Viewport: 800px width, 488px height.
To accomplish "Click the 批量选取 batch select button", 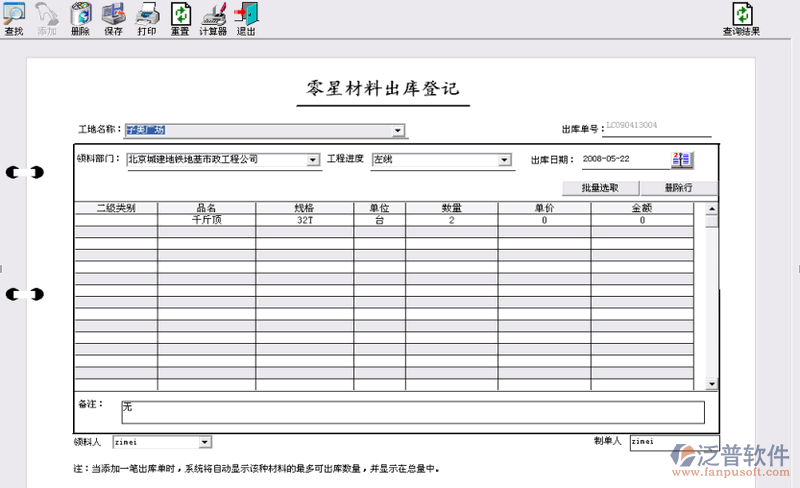I will pos(599,188).
